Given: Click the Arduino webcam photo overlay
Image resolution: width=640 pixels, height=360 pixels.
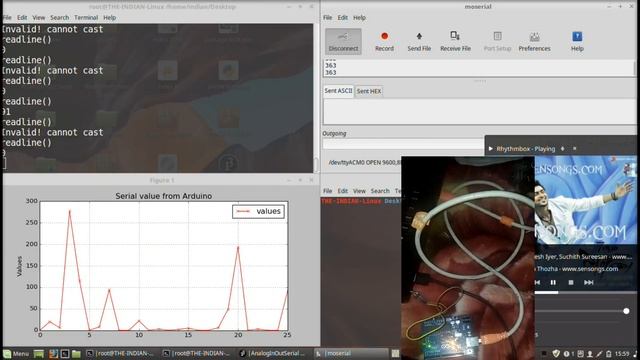Looking at the screenshot, I should click(468, 258).
